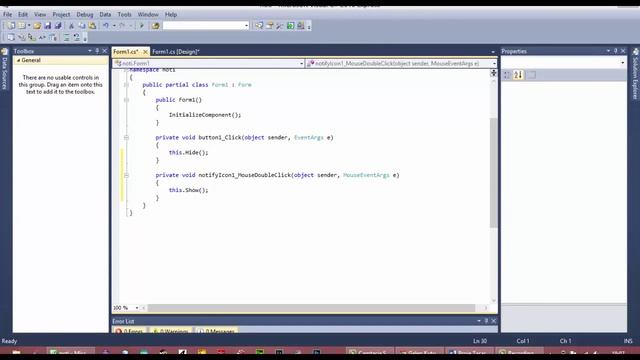
Task: Open the Solution Explorer side tab
Action: coord(635,74)
